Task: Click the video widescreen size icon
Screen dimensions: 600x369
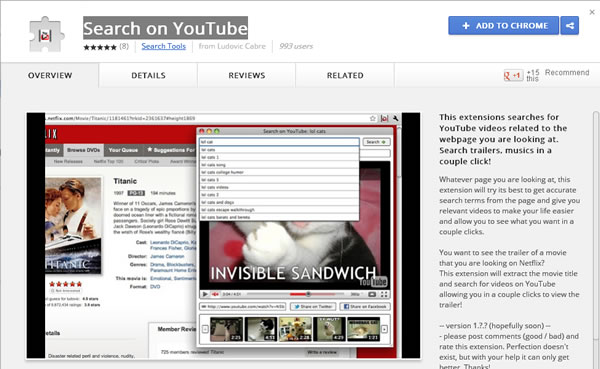Action: tap(372, 294)
